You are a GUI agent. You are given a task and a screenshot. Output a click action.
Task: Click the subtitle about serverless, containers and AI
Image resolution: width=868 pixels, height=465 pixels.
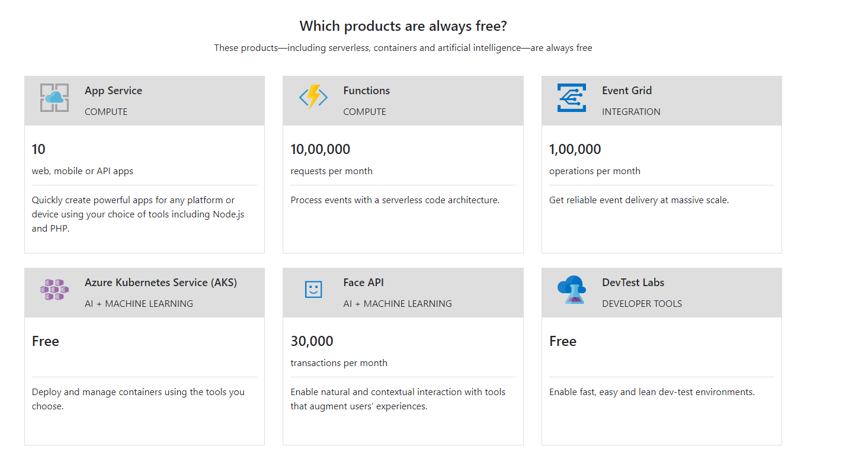click(x=403, y=48)
